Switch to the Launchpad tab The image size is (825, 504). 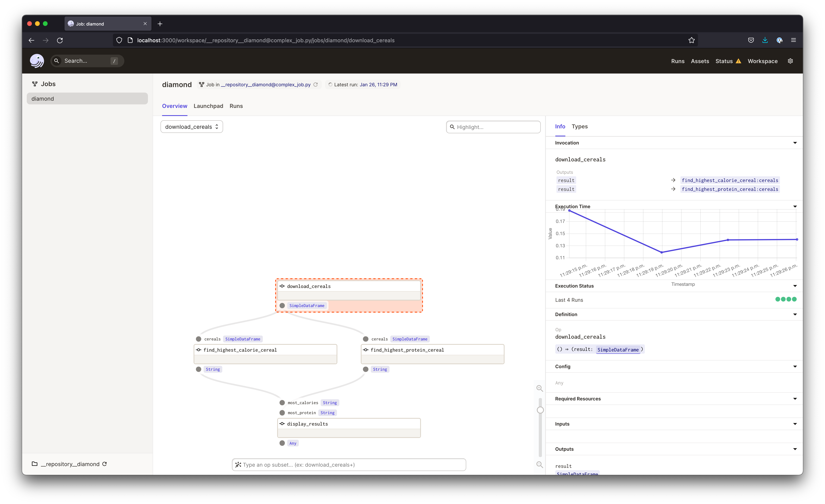pyautogui.click(x=208, y=106)
